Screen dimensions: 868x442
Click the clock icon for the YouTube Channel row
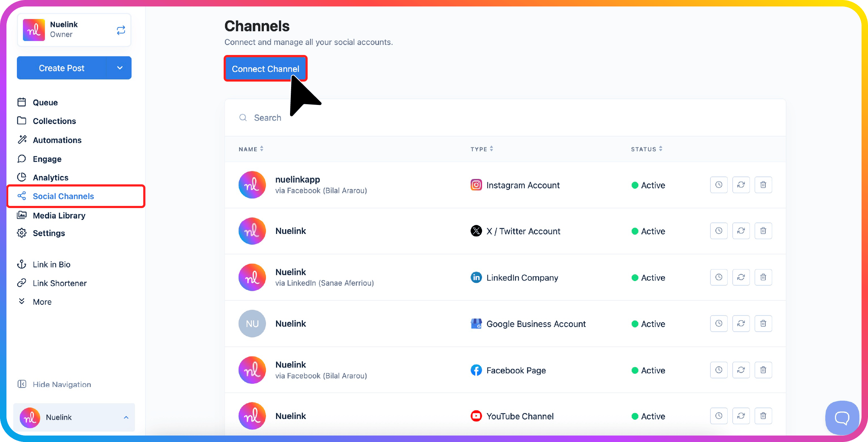719,416
